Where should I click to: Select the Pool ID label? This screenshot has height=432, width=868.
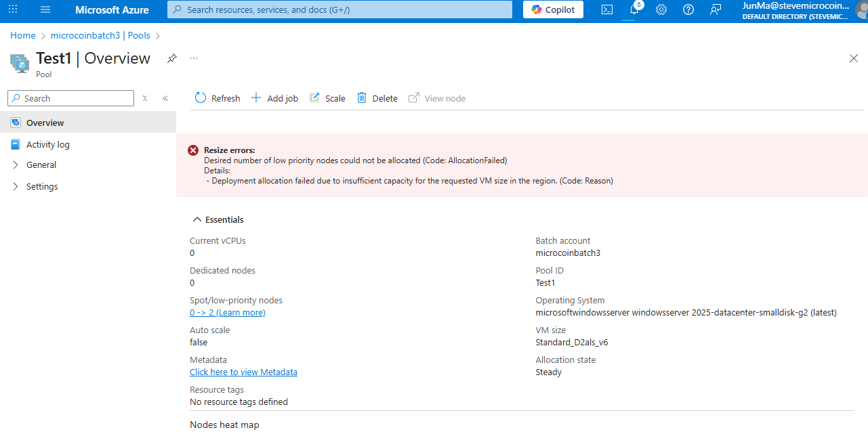coord(550,270)
